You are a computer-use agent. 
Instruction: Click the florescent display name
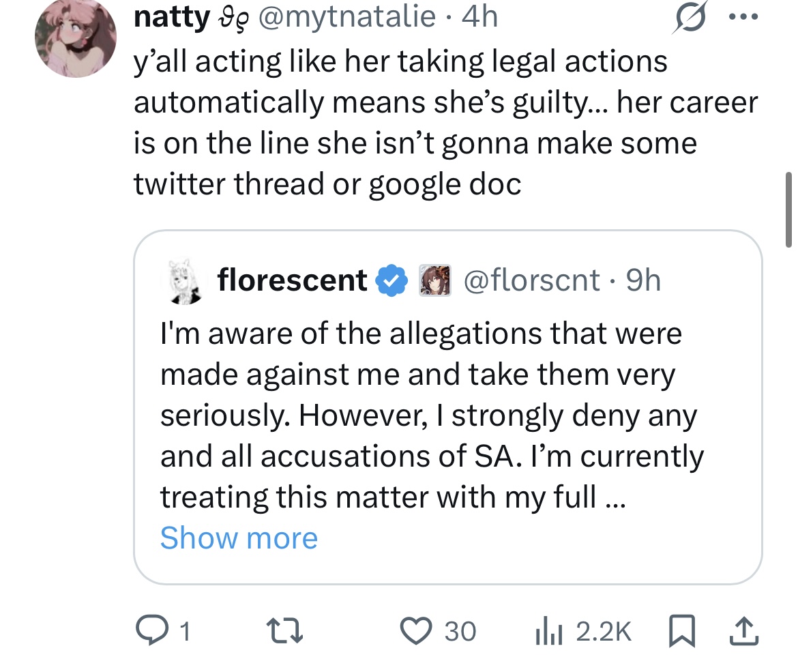292,280
